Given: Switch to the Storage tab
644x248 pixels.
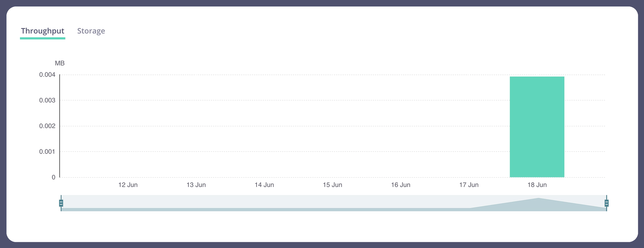Looking at the screenshot, I should pos(91,31).
